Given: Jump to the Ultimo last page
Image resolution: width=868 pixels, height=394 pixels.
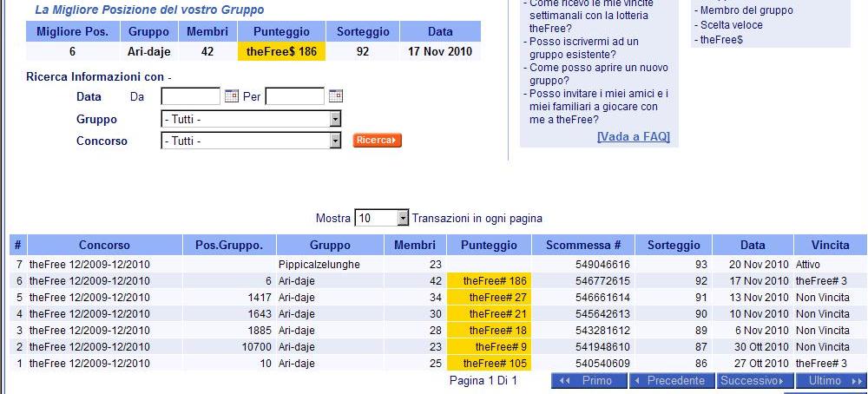Looking at the screenshot, I should (x=831, y=381).
